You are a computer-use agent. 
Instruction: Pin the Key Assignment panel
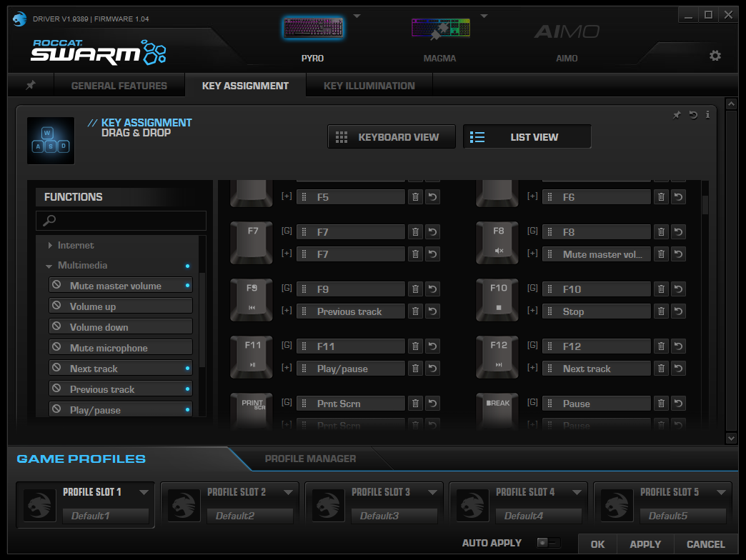pyautogui.click(x=677, y=115)
